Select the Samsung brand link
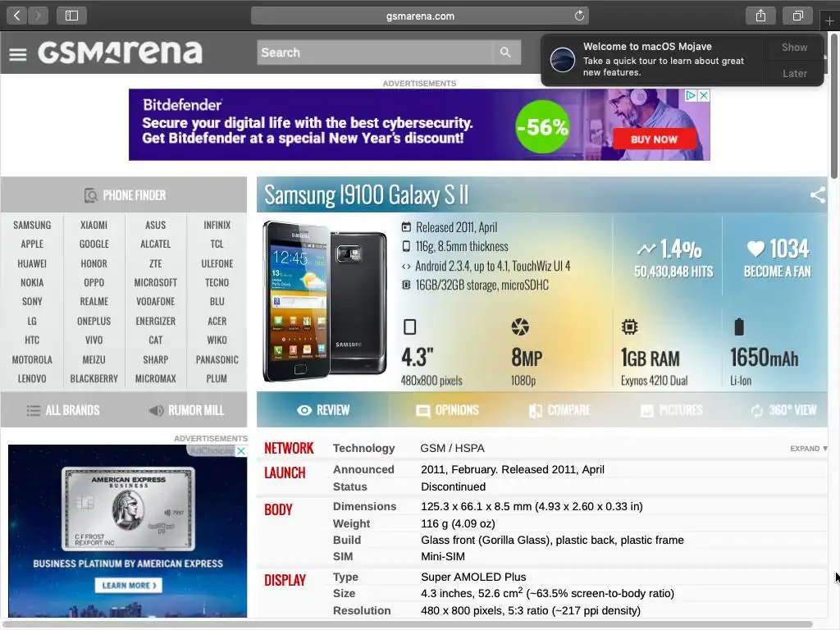The height and width of the screenshot is (630, 840). (x=32, y=225)
